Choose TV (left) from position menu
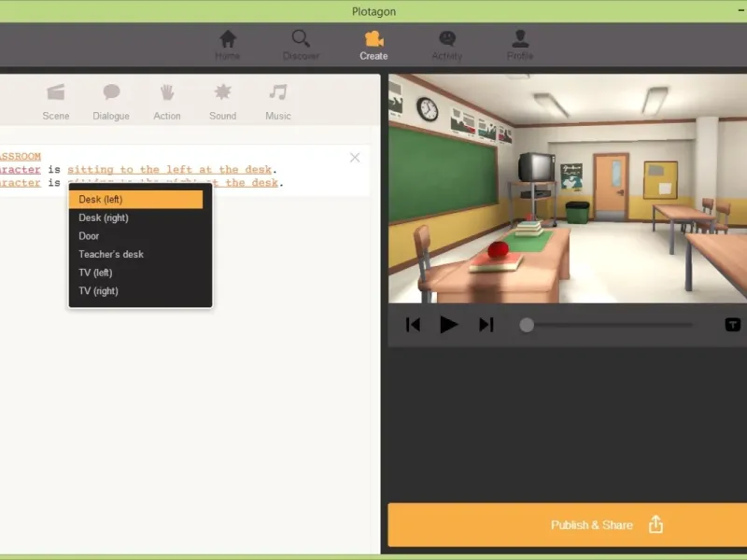 click(135, 273)
